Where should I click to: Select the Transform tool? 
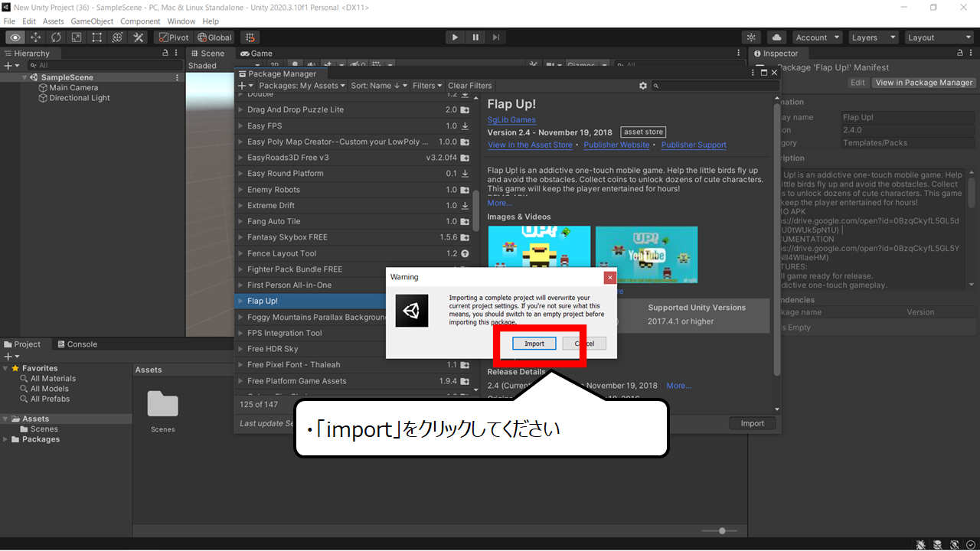(118, 37)
